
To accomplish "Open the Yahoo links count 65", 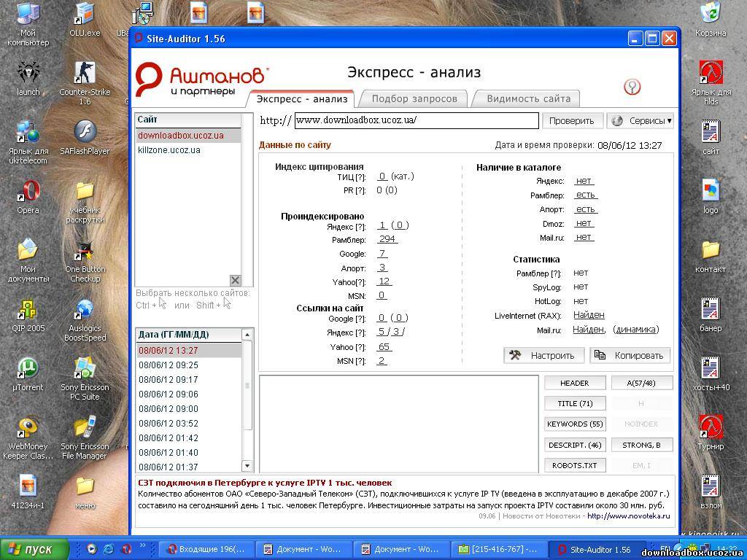I will tap(384, 346).
